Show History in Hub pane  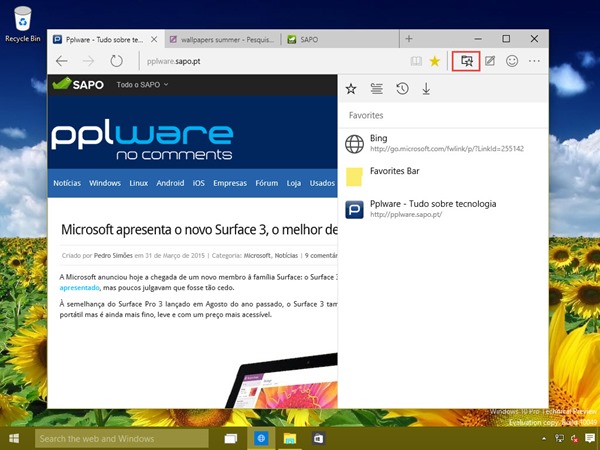click(402, 89)
